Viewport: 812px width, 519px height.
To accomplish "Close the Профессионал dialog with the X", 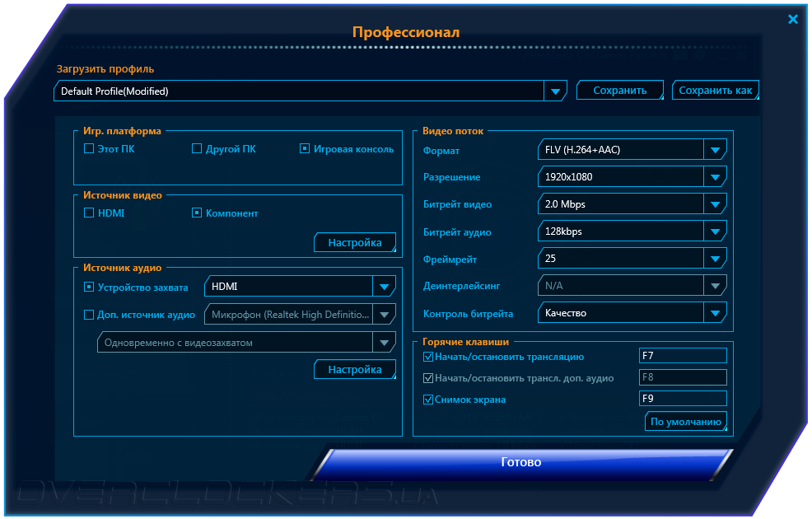I will (x=793, y=19).
